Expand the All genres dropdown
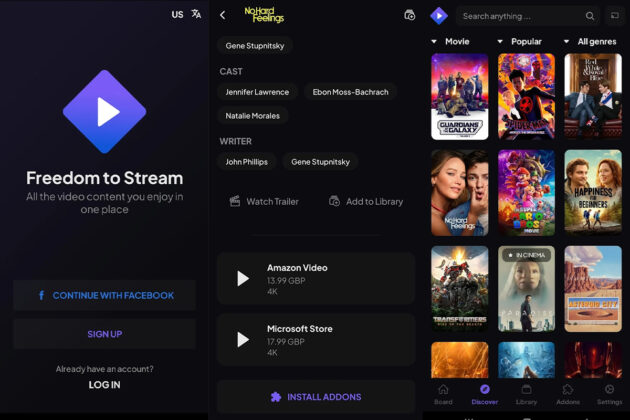Screen dimensions: 630x420 (x=590, y=41)
